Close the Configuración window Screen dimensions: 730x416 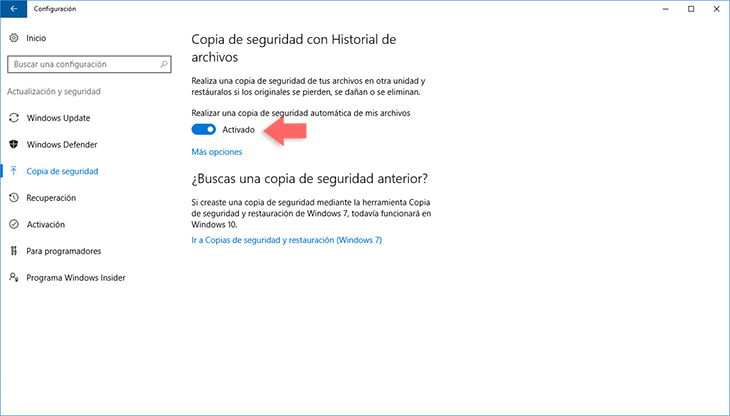tap(716, 9)
